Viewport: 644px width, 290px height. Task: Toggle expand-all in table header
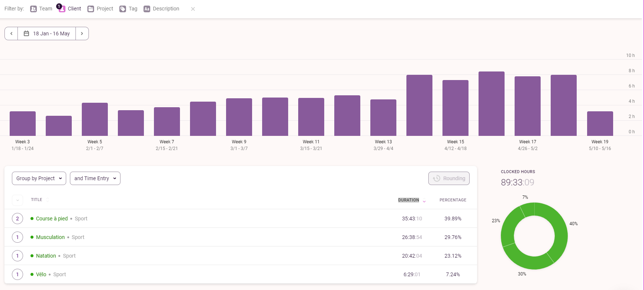(x=17, y=200)
